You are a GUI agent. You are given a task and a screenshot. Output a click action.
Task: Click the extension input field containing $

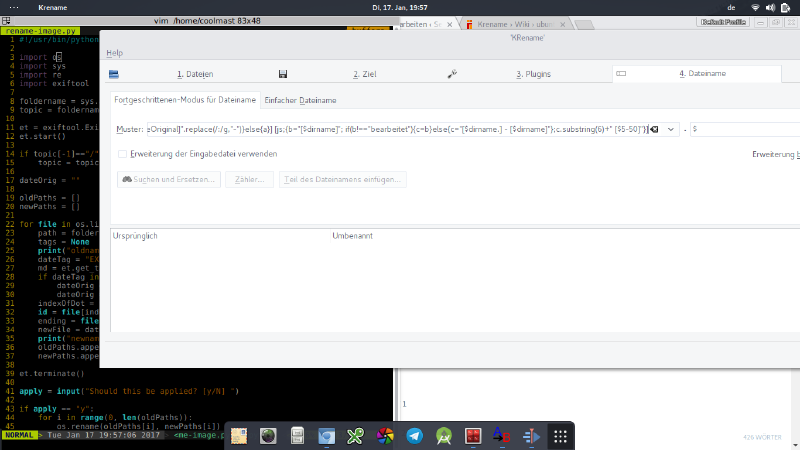coord(745,130)
